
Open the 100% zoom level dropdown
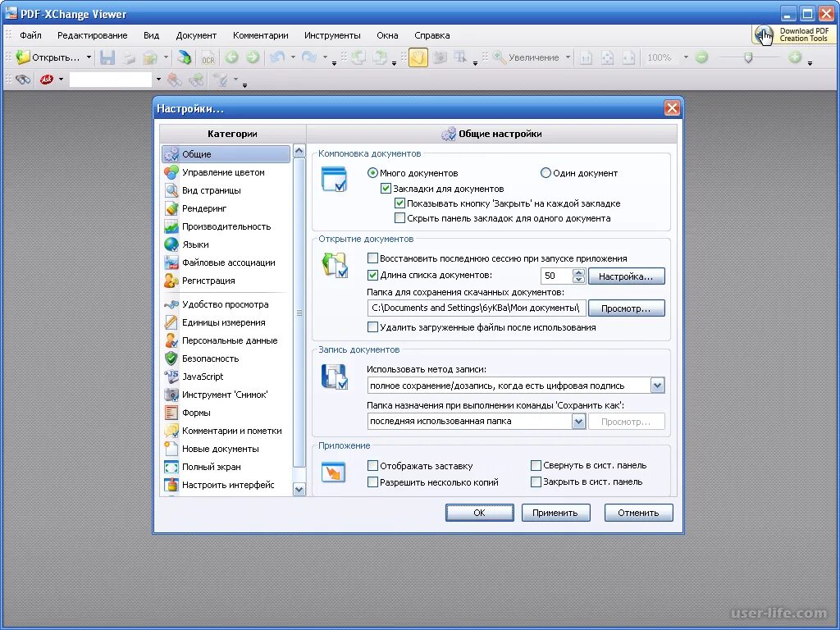(686, 57)
